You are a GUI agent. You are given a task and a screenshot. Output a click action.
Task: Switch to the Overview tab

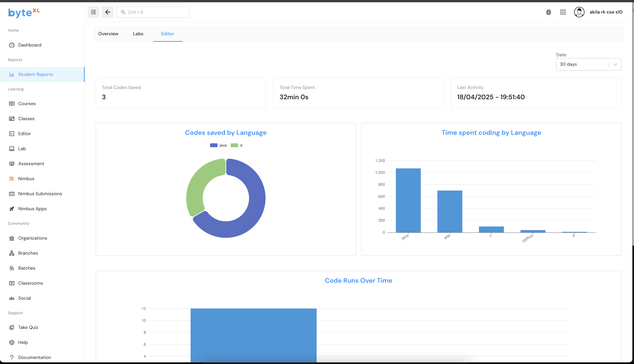[108, 34]
